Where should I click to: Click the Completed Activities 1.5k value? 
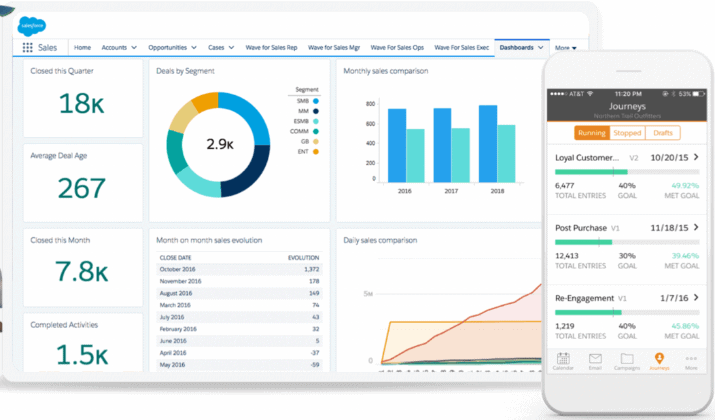pyautogui.click(x=82, y=355)
